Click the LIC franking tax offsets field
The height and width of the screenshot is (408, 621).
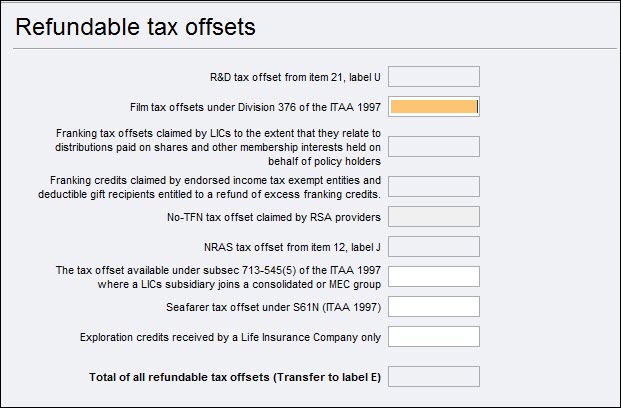click(x=434, y=146)
